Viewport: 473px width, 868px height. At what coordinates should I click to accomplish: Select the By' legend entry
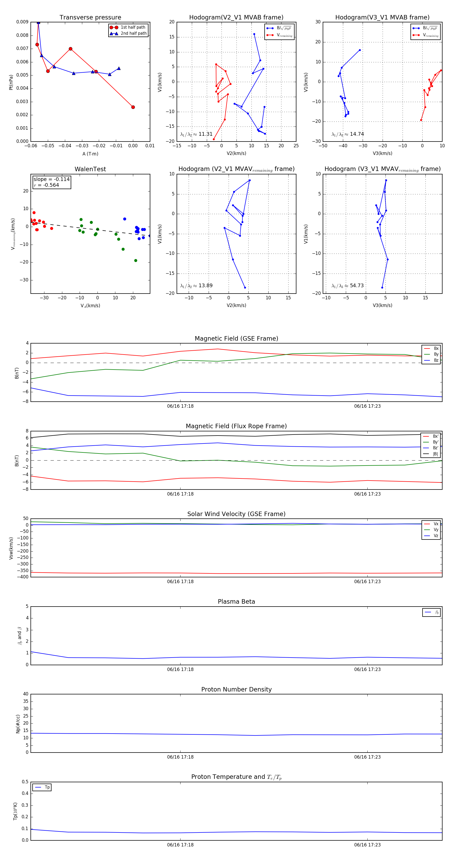(x=431, y=442)
